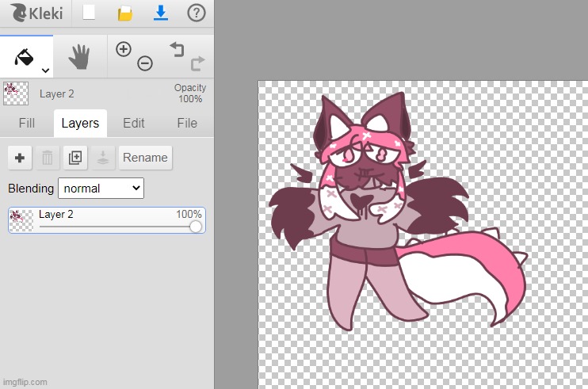Screen dimensions: 588x389
Task: Open the File tab
Action: (187, 123)
